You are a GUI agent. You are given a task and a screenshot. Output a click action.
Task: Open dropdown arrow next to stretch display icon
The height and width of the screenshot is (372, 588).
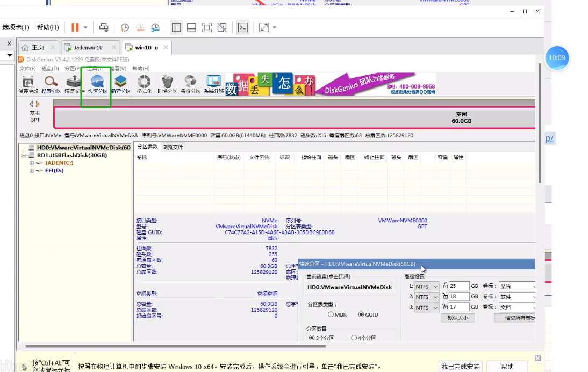(x=275, y=27)
